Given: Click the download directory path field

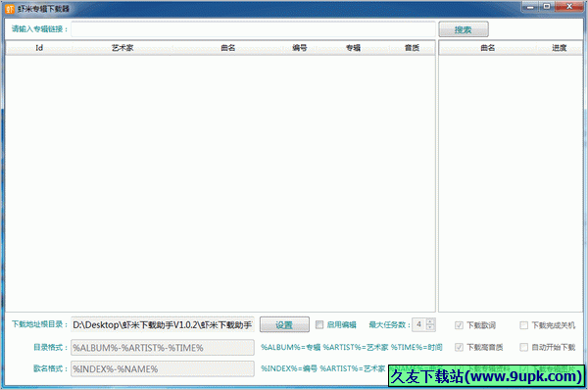Looking at the screenshot, I should 163,324.
